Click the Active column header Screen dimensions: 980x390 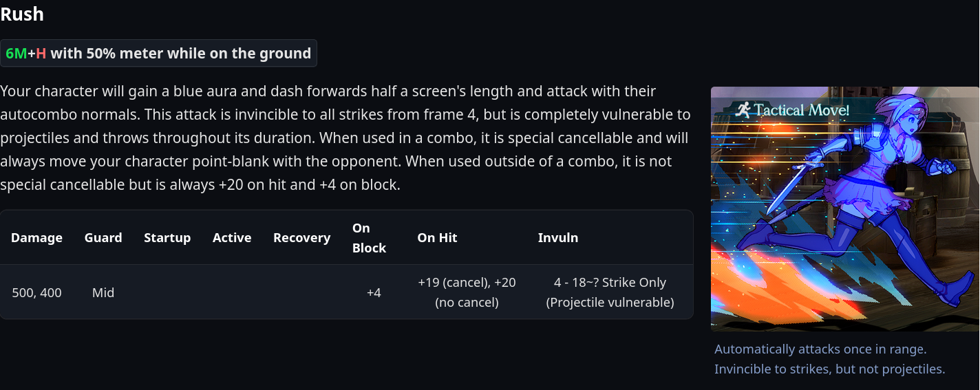[x=232, y=238]
